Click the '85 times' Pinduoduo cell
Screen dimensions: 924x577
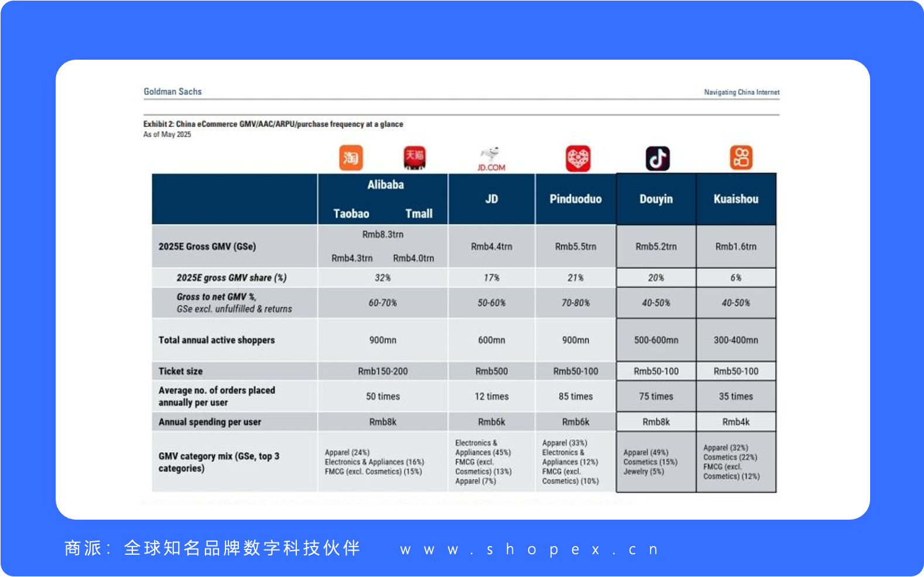[x=576, y=396]
